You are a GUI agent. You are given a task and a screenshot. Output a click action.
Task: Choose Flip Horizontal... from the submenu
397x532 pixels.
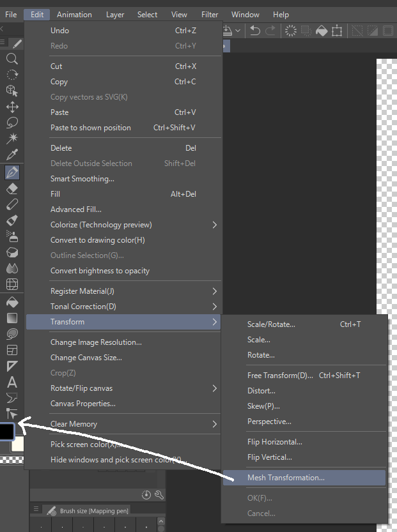tap(304, 442)
